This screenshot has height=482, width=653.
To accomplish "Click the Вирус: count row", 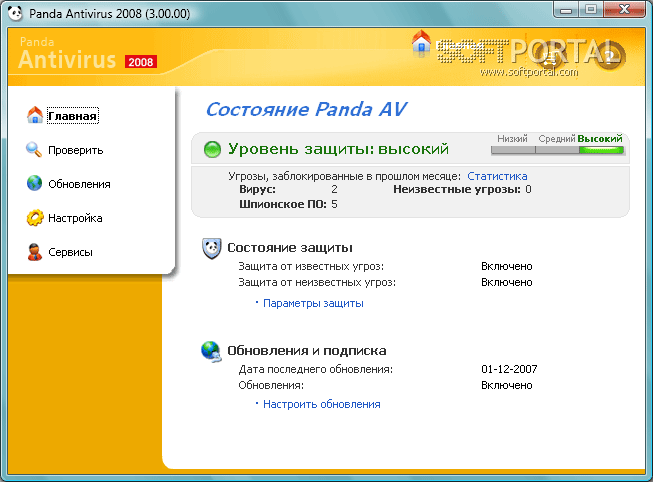I will (x=288, y=190).
